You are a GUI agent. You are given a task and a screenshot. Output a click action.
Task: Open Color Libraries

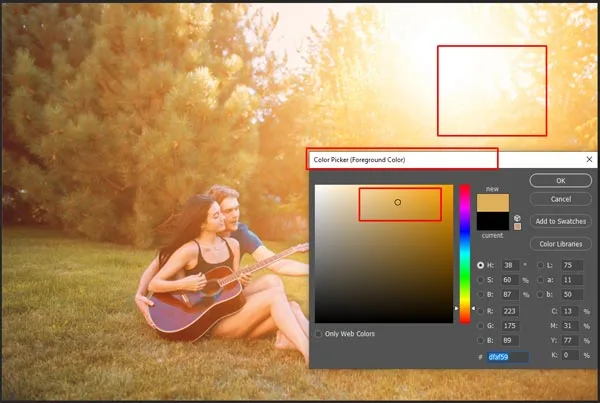tap(561, 244)
